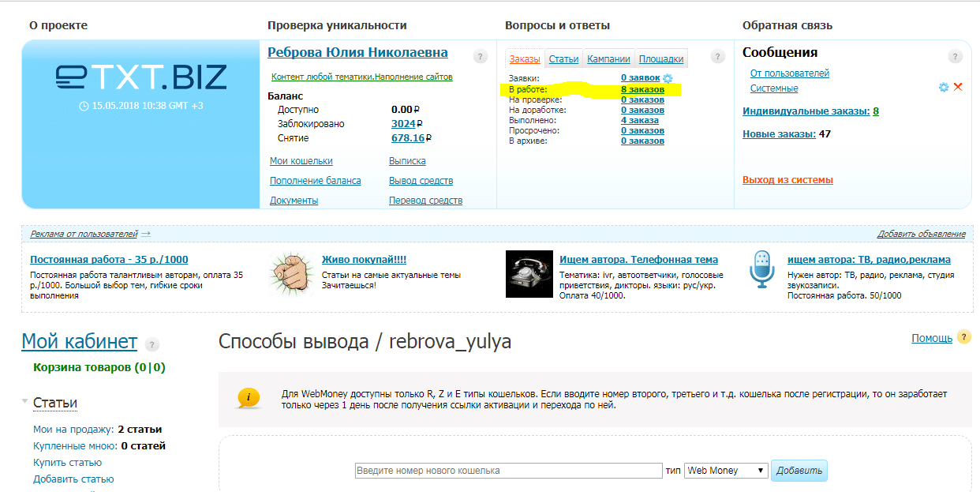Screen dimensions: 980x492
Task: Open Системные messages link
Action: tap(774, 88)
